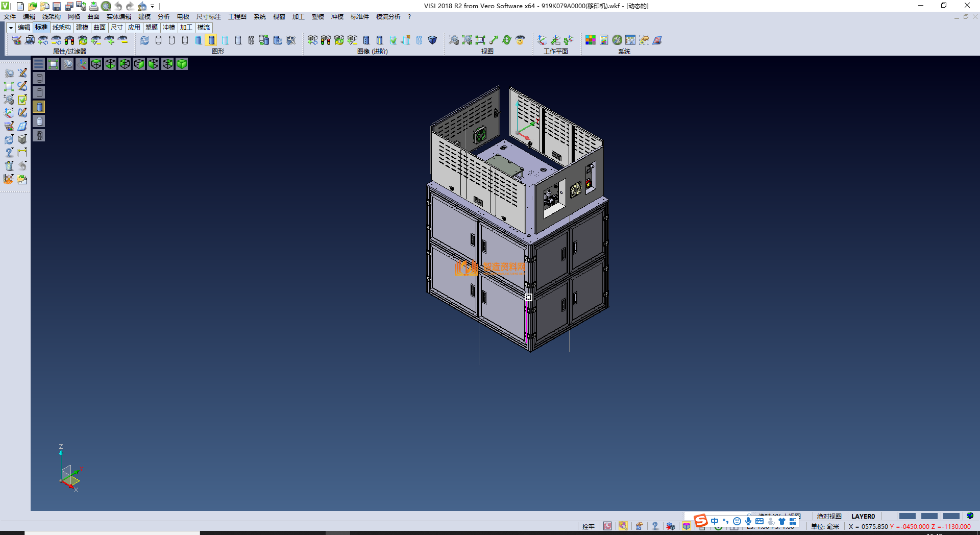Viewport: 980px width, 535px height.
Task: Click the Save file icon in quick toolbar
Action: [x=57, y=6]
